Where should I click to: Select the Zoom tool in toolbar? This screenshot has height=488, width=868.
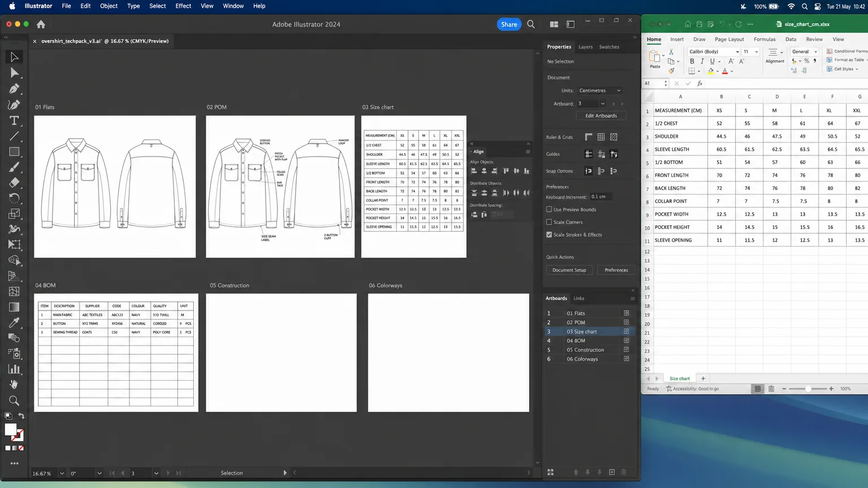click(14, 400)
